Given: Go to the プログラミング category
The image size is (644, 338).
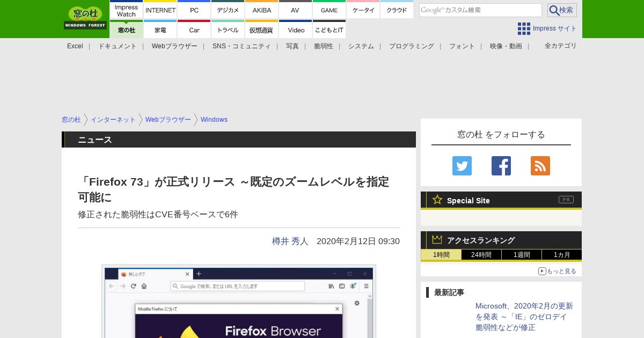Looking at the screenshot, I should pos(412,46).
